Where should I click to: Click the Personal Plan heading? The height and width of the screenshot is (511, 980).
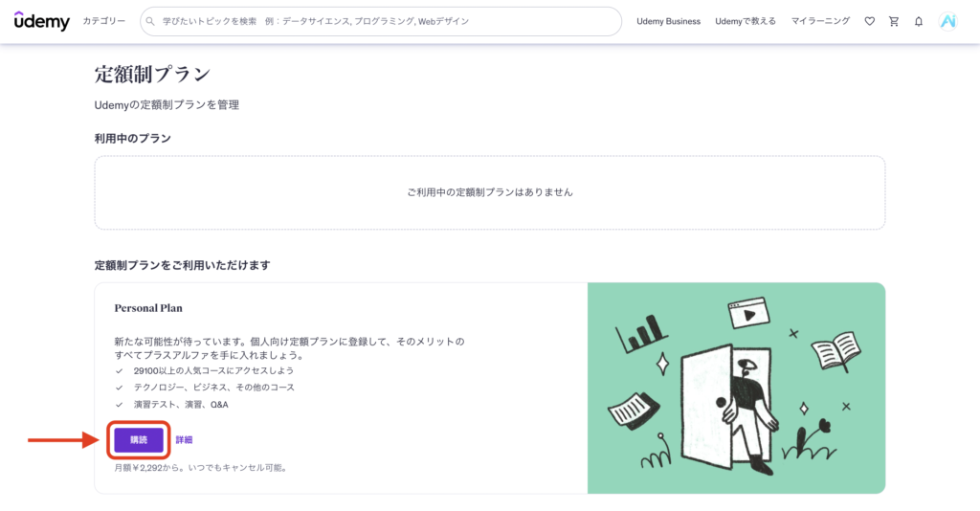click(x=148, y=308)
